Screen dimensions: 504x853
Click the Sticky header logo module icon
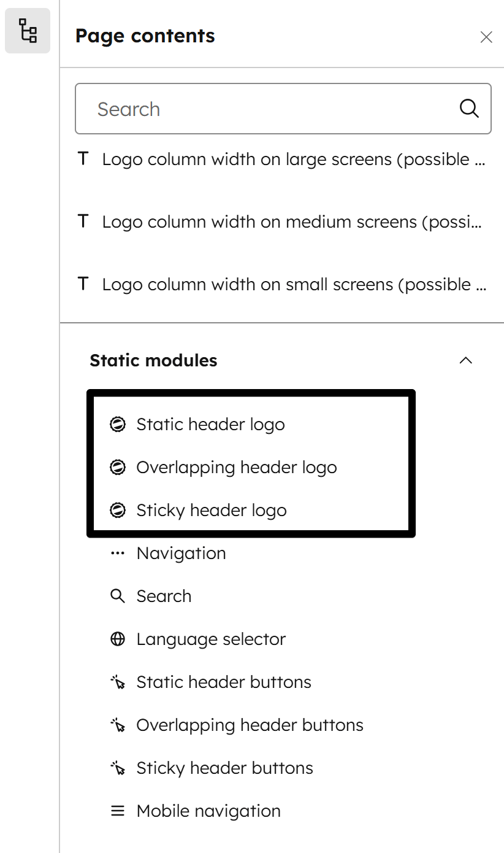(x=118, y=510)
